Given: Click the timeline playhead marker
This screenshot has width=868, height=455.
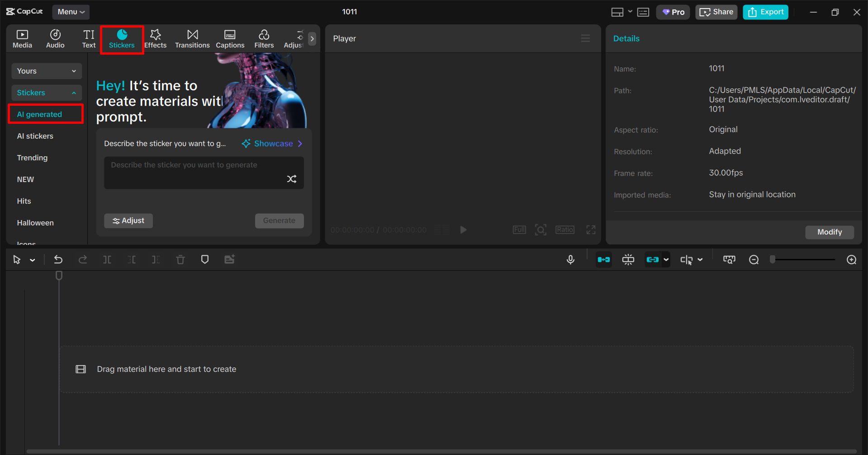Looking at the screenshot, I should (x=59, y=275).
